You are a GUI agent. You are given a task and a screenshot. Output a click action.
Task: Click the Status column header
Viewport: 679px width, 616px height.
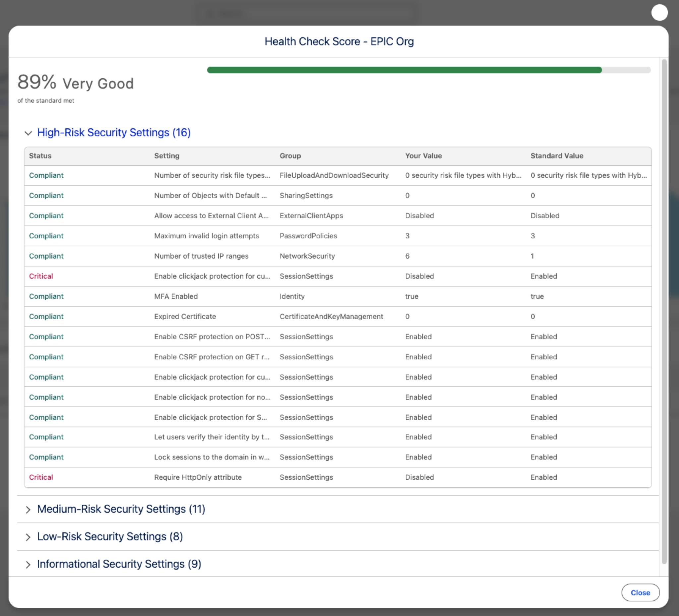(x=40, y=155)
